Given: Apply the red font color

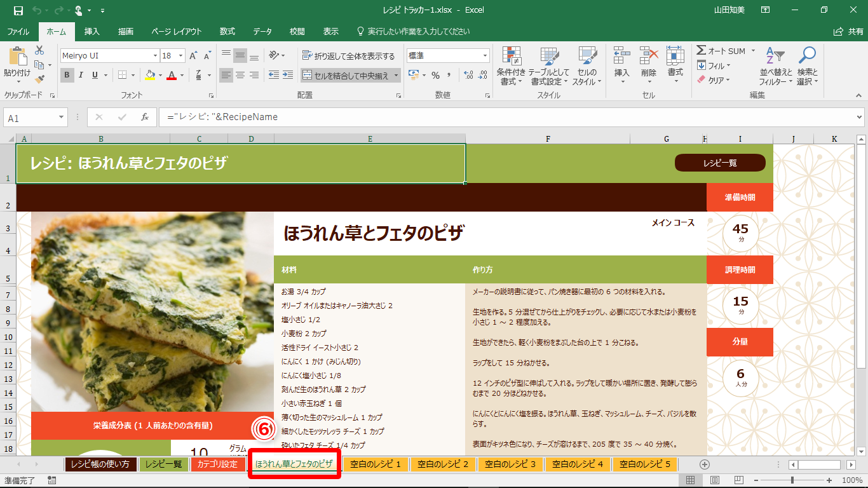Looking at the screenshot, I should point(171,75).
